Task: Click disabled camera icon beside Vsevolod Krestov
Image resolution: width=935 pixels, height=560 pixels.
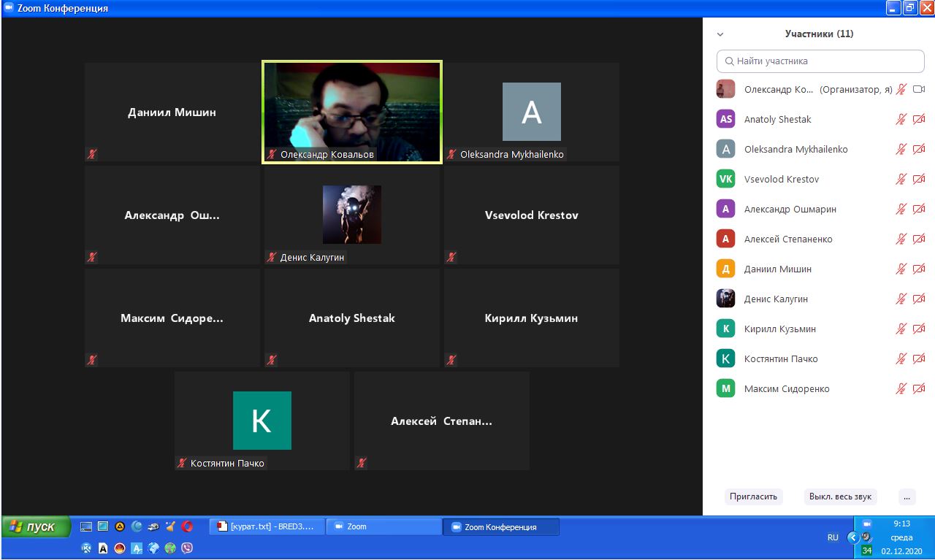Action: pyautogui.click(x=919, y=180)
